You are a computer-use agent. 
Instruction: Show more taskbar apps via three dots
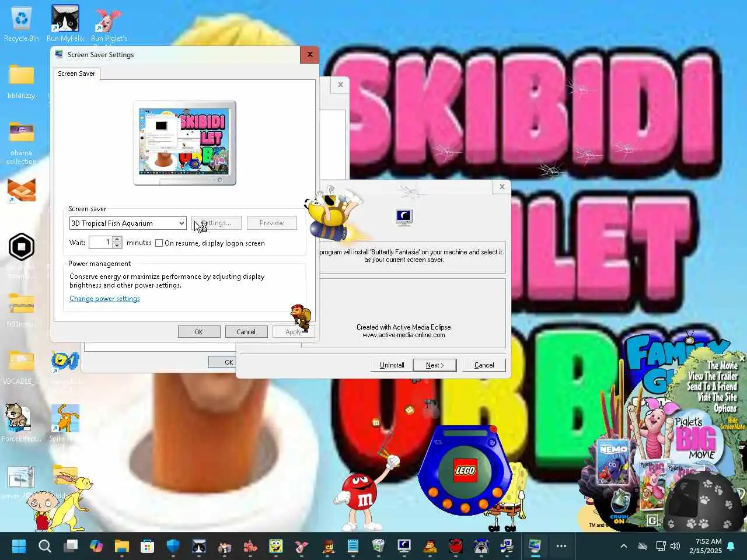[x=561, y=546]
